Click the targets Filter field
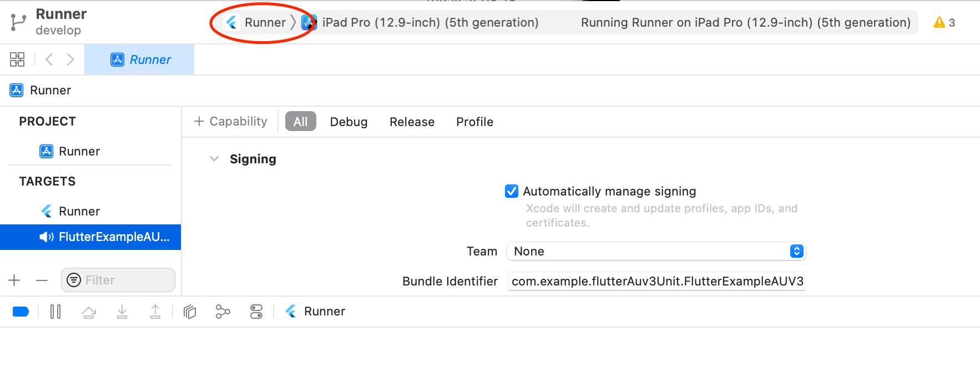This screenshot has width=980, height=391. [118, 280]
